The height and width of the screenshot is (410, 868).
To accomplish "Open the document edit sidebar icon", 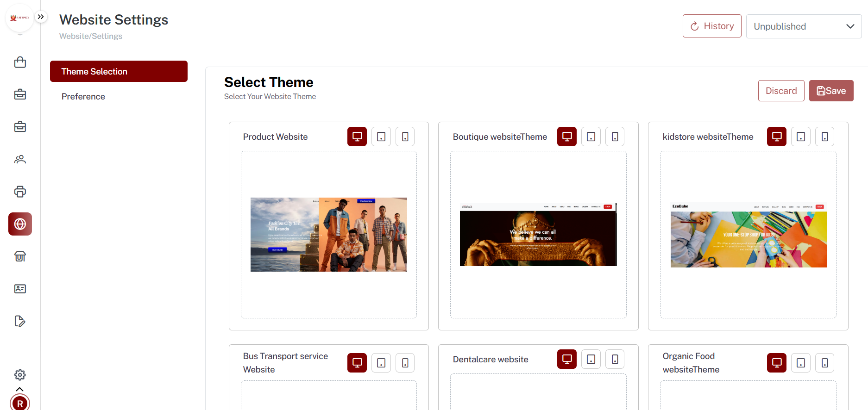I will coord(20,321).
